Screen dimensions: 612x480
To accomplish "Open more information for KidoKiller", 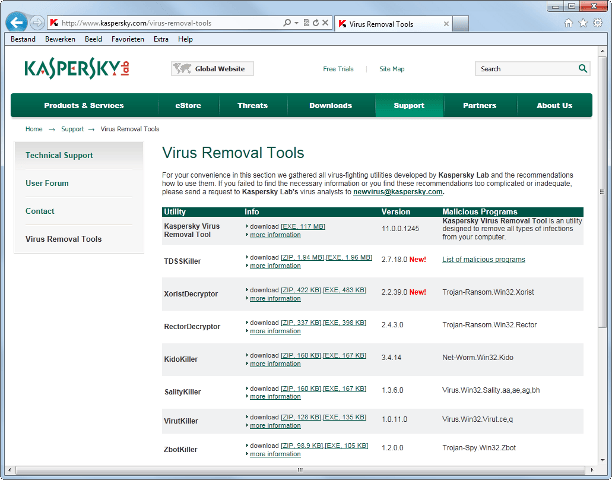I will click(x=275, y=364).
